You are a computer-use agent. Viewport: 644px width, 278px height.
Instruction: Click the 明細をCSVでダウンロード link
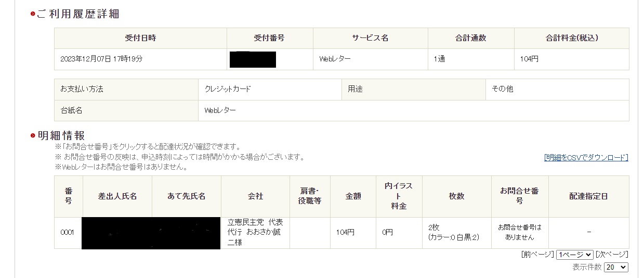pos(586,158)
